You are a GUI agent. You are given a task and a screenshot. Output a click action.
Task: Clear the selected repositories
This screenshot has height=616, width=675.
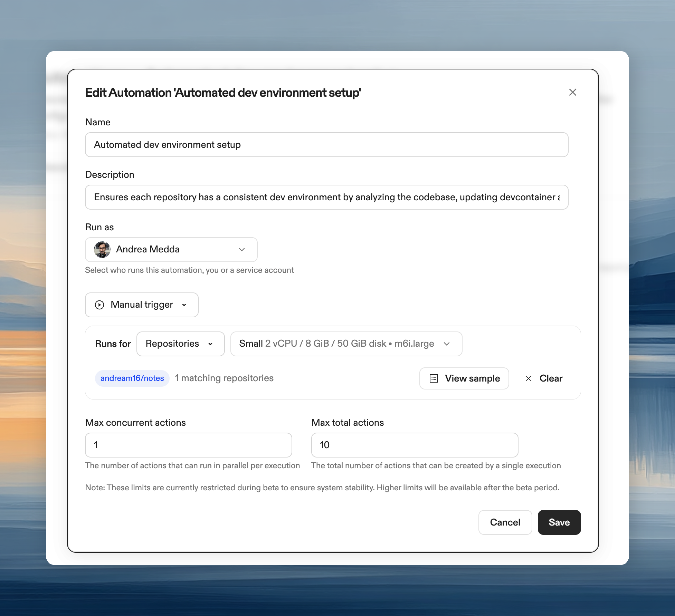(551, 378)
